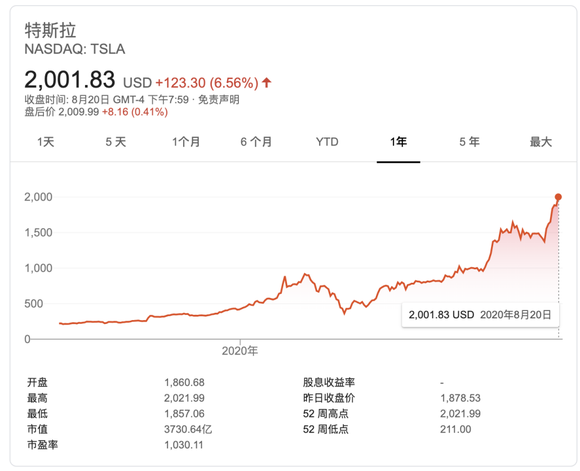Click the 市值 value 3730.64亿

(188, 429)
